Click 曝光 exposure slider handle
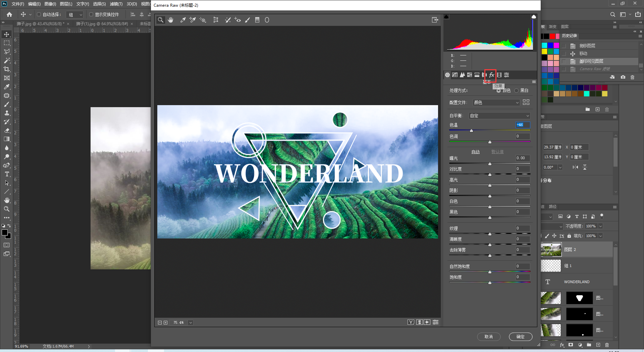Viewport: 644px width, 352px height. click(490, 164)
